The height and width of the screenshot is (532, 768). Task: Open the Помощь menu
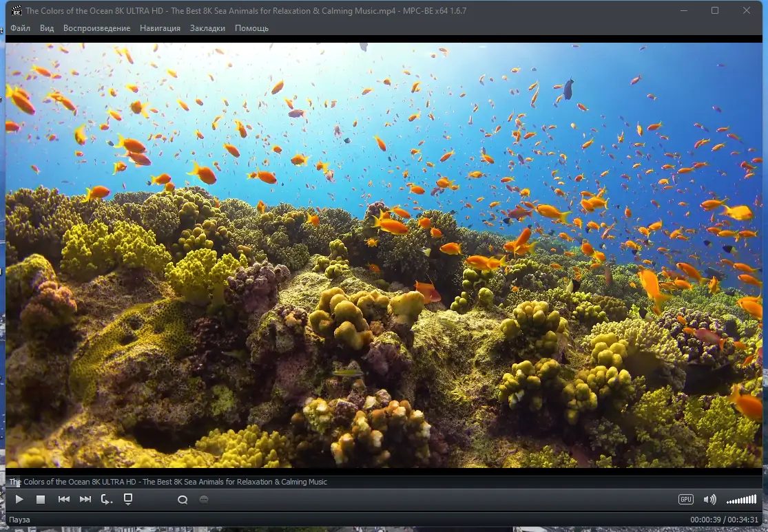251,28
